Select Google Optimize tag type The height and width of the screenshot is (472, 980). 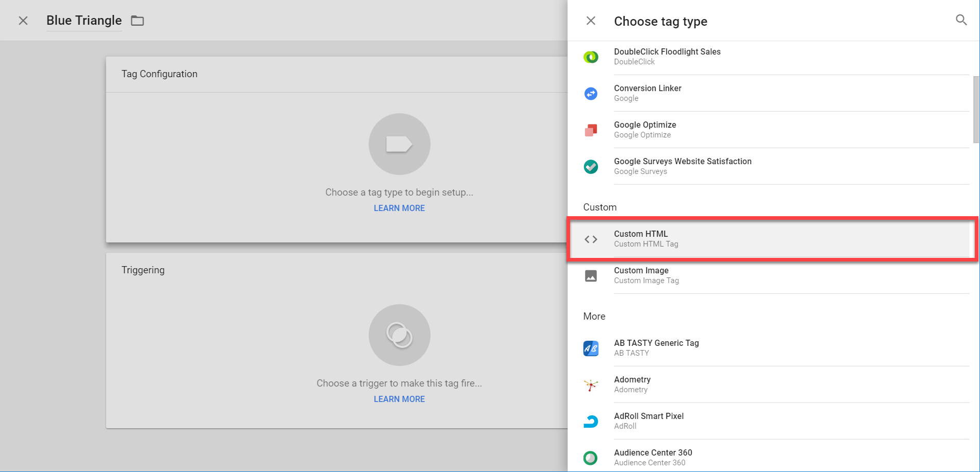768,130
